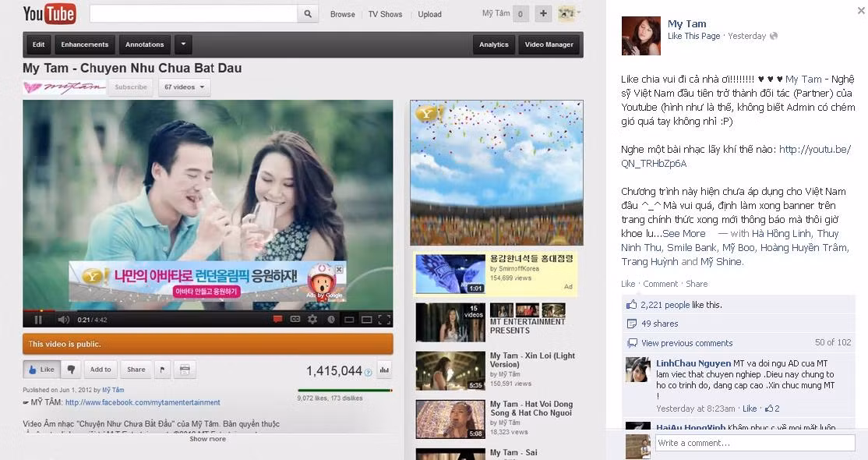The image size is (868, 460).
Task: Expand View previous comments
Action: point(686,343)
